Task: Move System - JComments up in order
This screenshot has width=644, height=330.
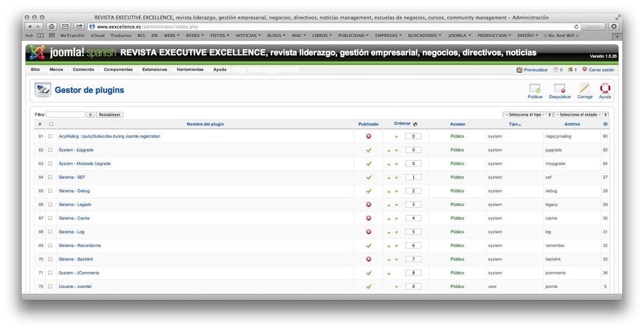Action: click(389, 273)
